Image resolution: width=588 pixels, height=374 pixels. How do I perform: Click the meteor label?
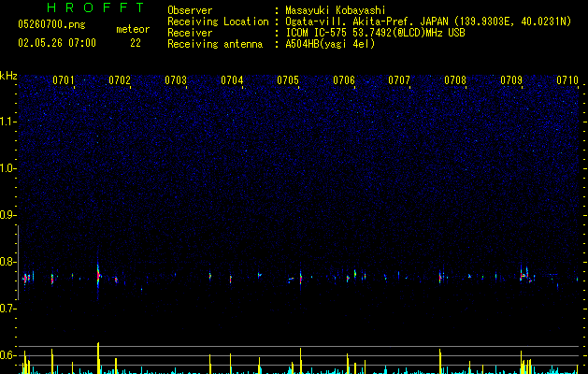coord(133,29)
